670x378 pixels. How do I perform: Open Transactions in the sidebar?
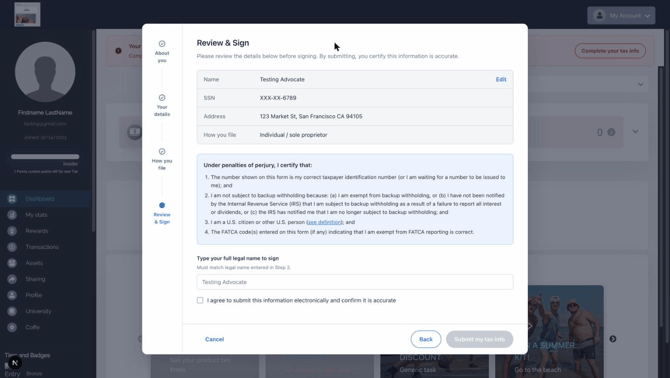pyautogui.click(x=42, y=247)
